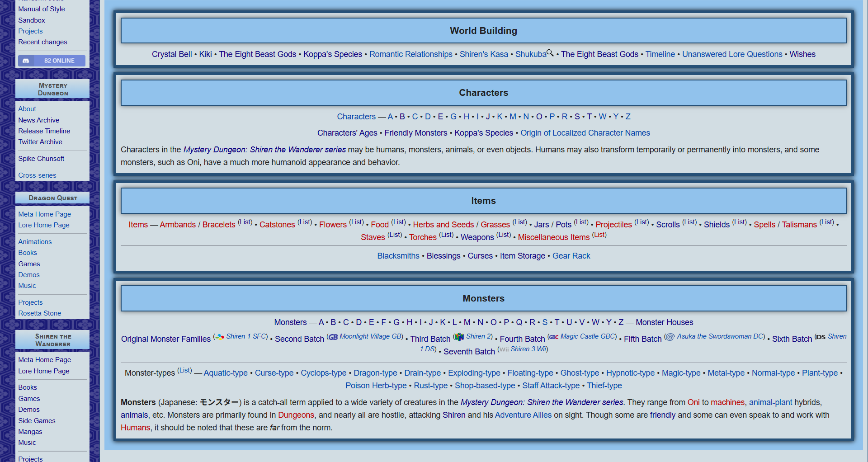
Task: Open Origin of Localized Character Names
Action: (585, 133)
